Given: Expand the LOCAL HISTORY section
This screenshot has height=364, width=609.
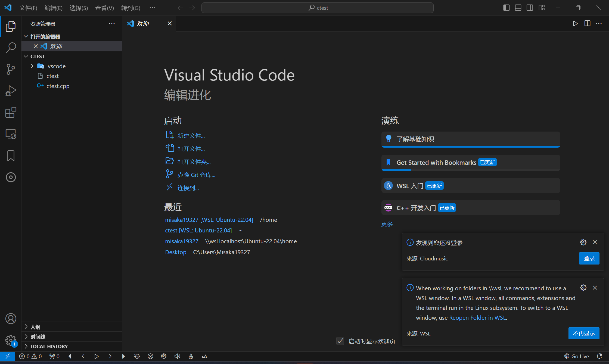Looking at the screenshot, I should click(72, 346).
